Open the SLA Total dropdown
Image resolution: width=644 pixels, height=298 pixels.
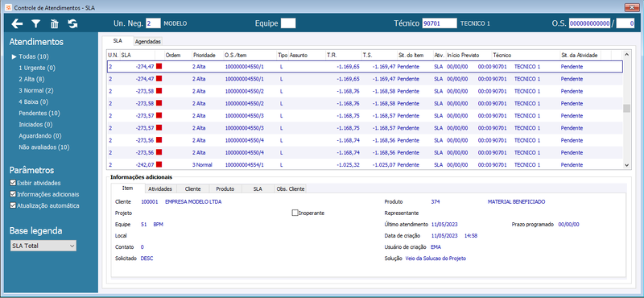point(43,246)
